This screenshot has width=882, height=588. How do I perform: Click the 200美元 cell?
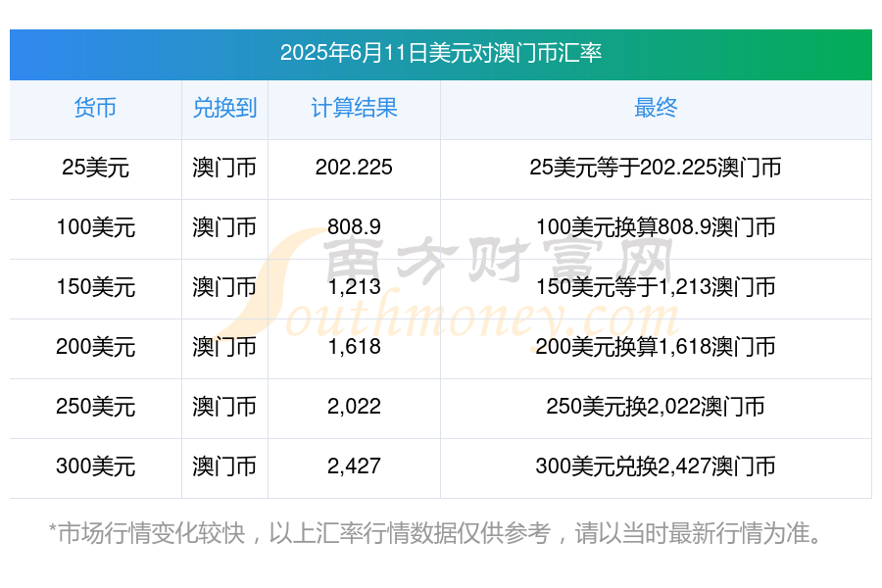coord(95,347)
